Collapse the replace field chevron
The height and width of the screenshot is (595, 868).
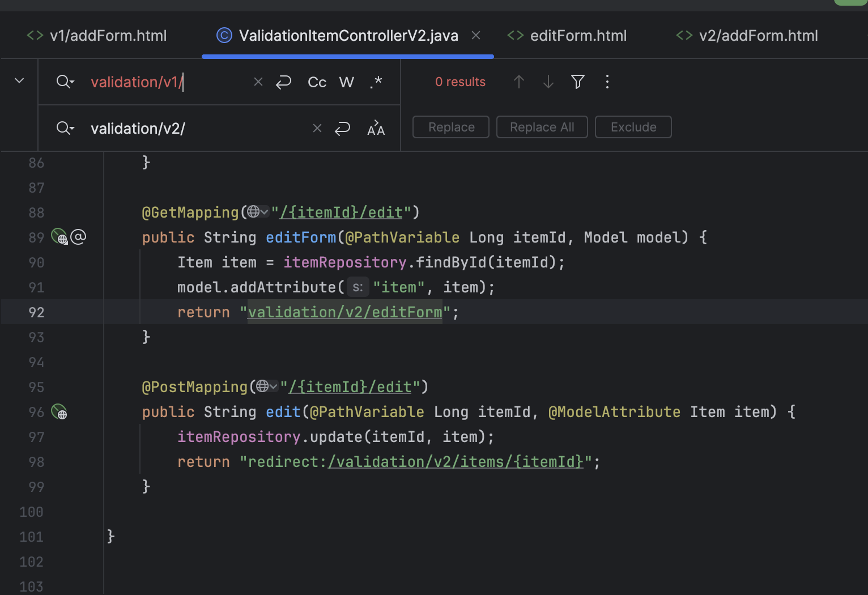pyautogui.click(x=19, y=80)
